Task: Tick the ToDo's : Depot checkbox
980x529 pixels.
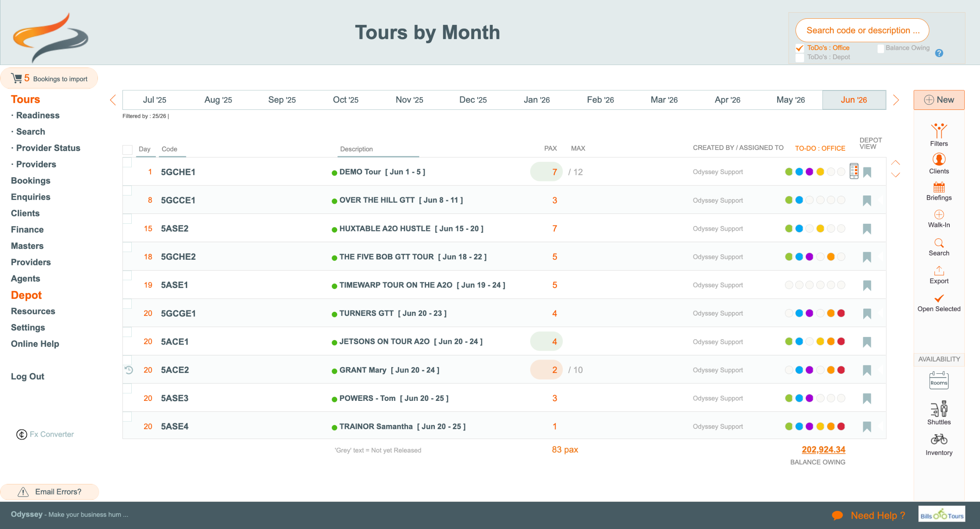Action: coord(800,57)
